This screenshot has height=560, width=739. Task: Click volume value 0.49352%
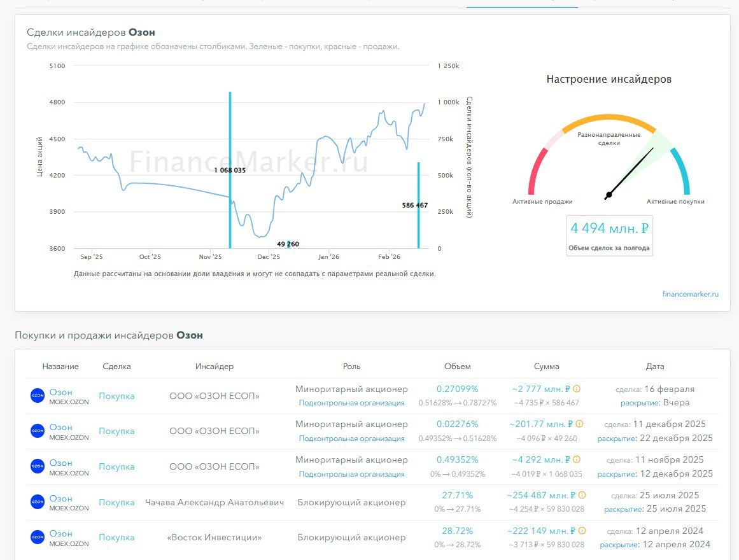pyautogui.click(x=457, y=459)
